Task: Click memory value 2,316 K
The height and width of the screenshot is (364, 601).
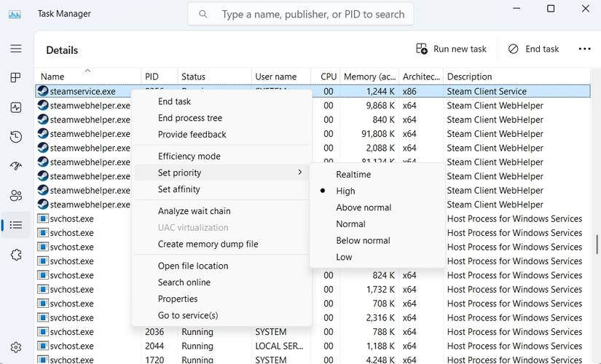Action: 380,317
